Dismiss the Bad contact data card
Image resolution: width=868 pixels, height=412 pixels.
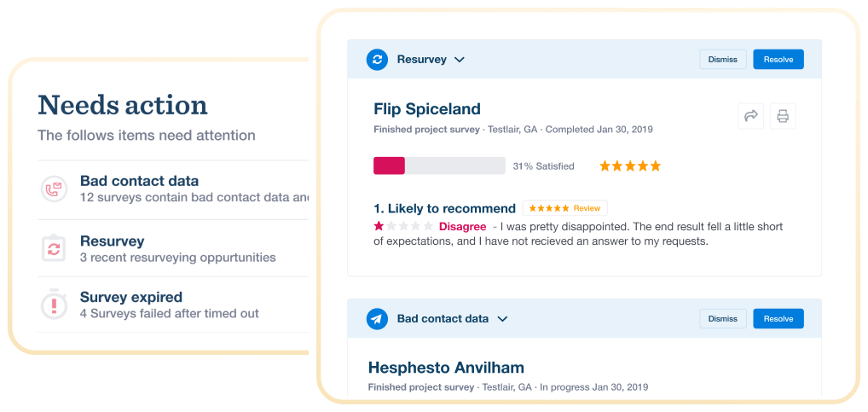click(723, 318)
